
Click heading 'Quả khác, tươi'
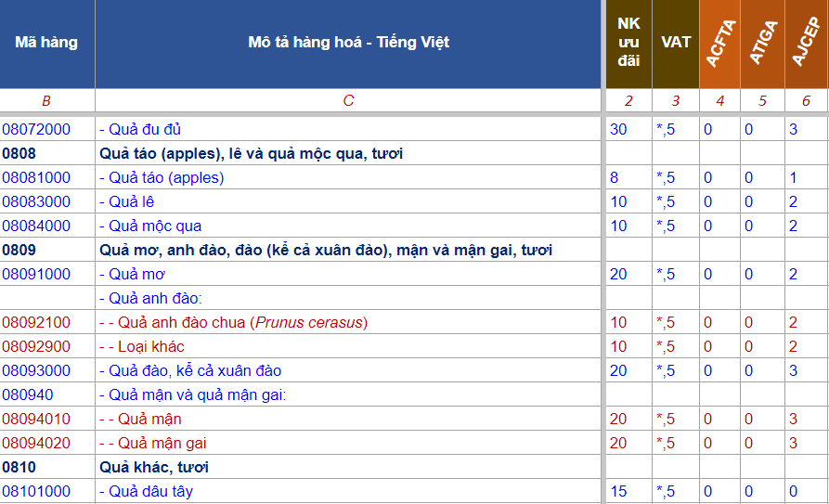click(x=153, y=467)
